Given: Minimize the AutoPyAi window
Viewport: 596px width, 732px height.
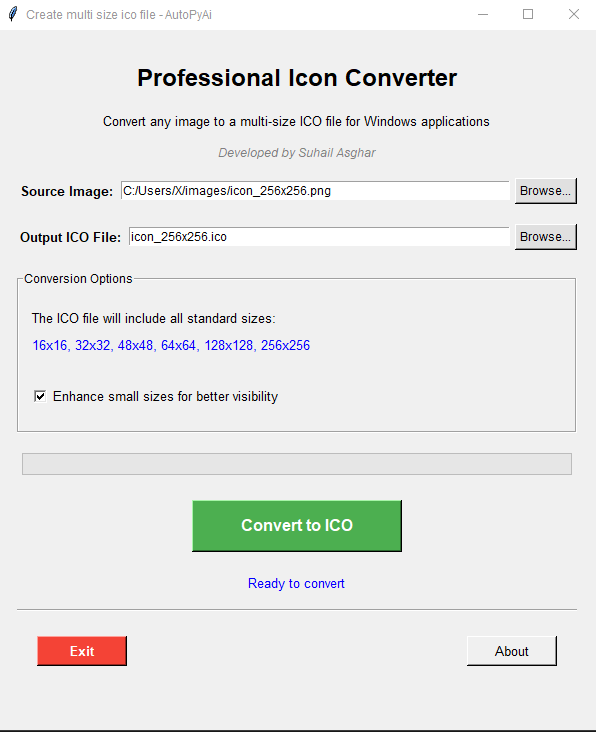Looking at the screenshot, I should [483, 14].
